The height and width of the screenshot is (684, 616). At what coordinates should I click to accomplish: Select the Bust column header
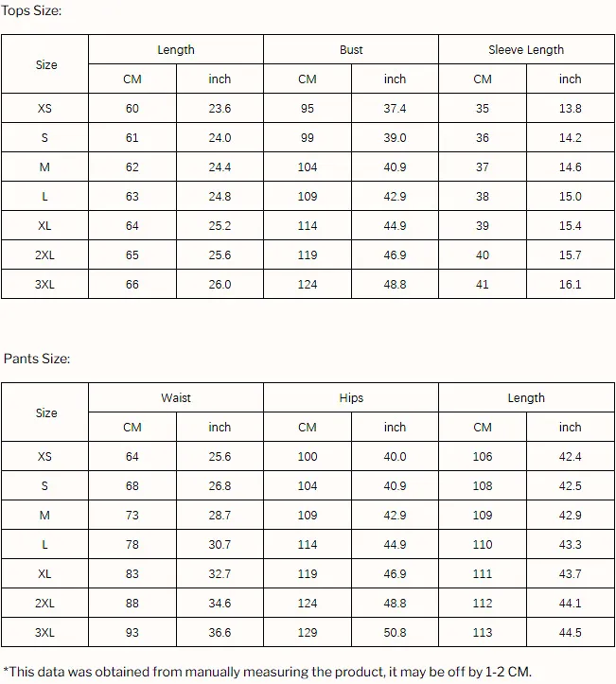351,50
